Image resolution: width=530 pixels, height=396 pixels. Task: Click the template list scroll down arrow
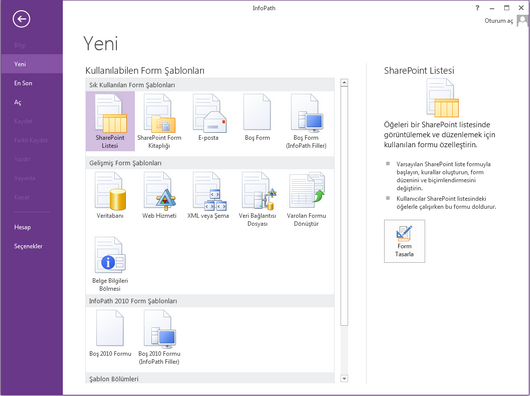344,378
